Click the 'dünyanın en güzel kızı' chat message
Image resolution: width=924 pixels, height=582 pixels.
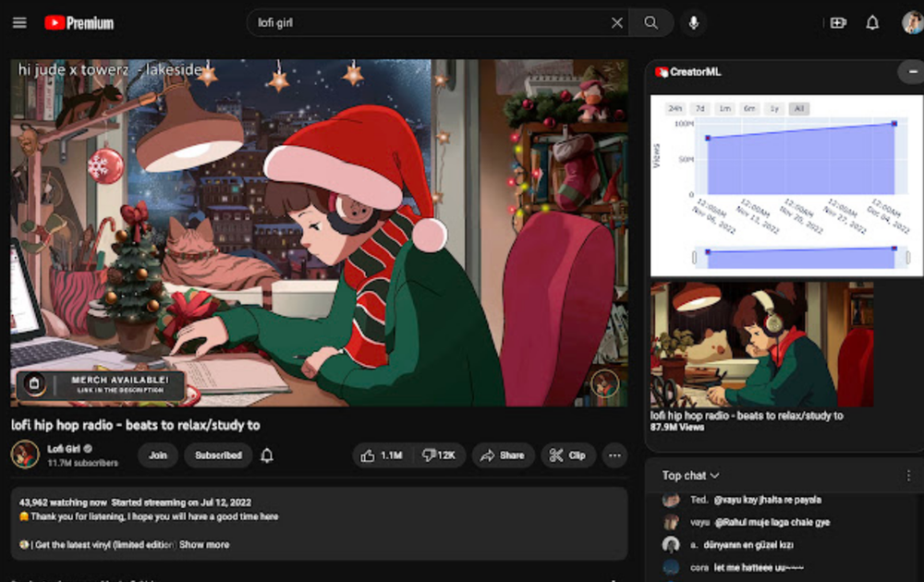[x=748, y=545]
